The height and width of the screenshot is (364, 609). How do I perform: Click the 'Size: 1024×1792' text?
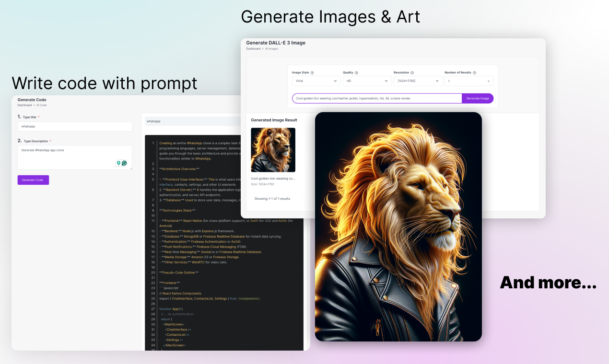pyautogui.click(x=263, y=184)
